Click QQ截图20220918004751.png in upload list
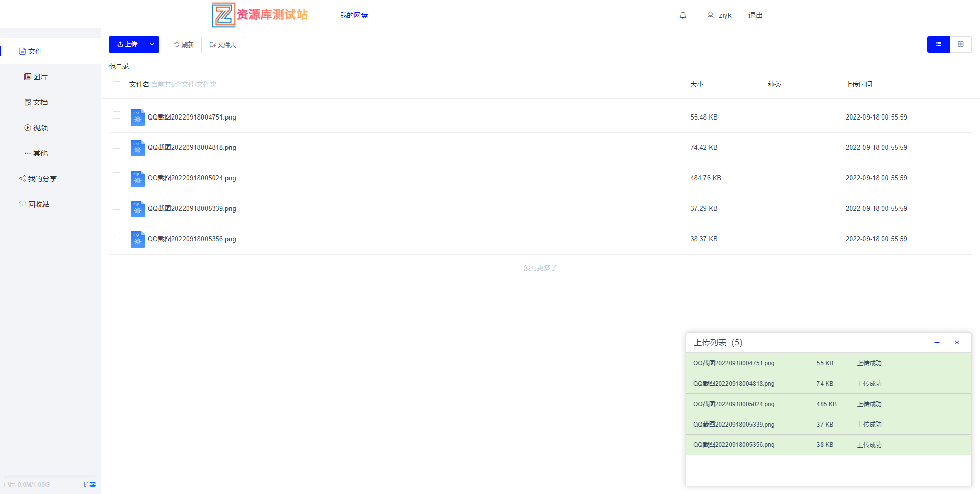 [734, 363]
